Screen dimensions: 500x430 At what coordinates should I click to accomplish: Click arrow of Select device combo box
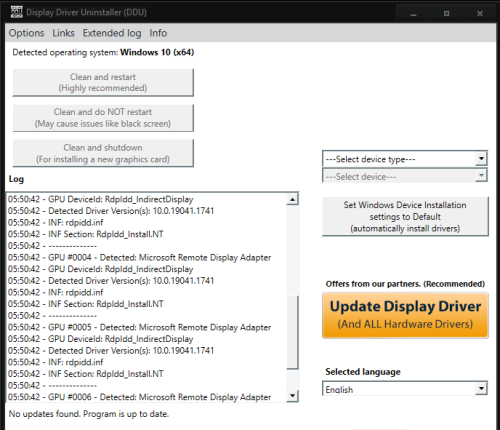[x=481, y=175]
